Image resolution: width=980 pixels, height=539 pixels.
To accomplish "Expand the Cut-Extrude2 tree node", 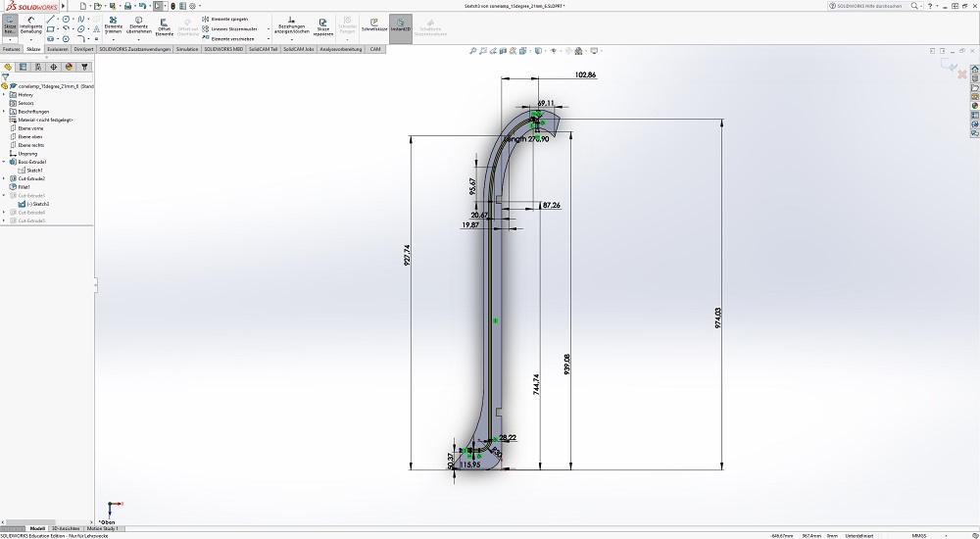I will 4,178.
